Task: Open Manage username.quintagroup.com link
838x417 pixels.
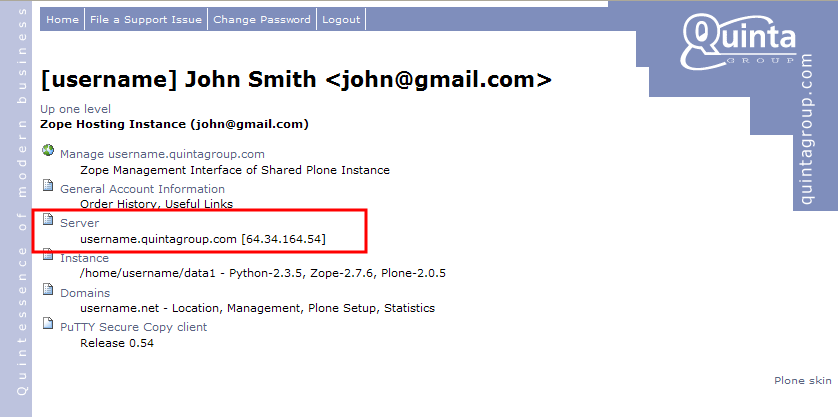Action: click(162, 154)
